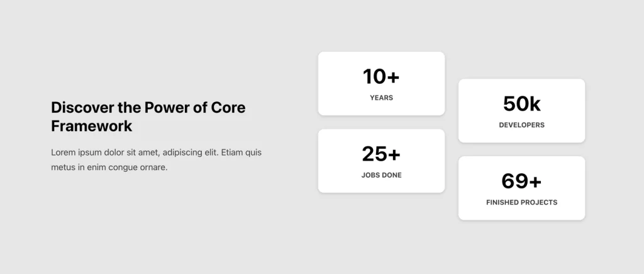Click the word "Core" in the heading
Viewport: 644px width, 274px height.
click(x=228, y=108)
